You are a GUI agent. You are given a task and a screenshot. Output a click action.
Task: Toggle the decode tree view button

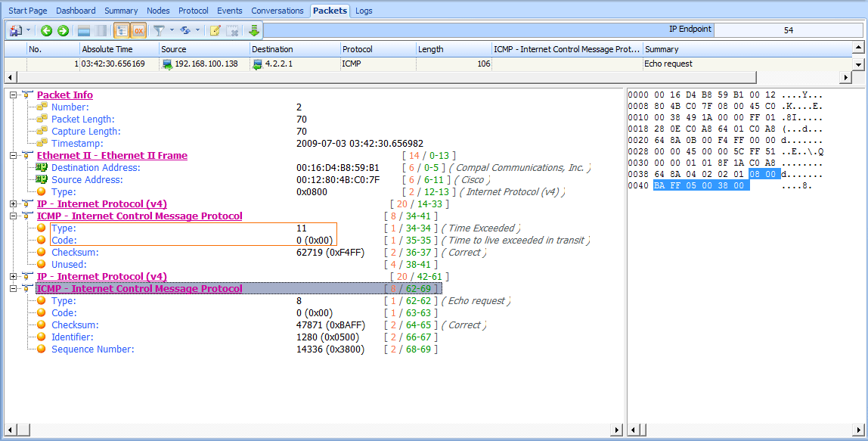click(122, 30)
